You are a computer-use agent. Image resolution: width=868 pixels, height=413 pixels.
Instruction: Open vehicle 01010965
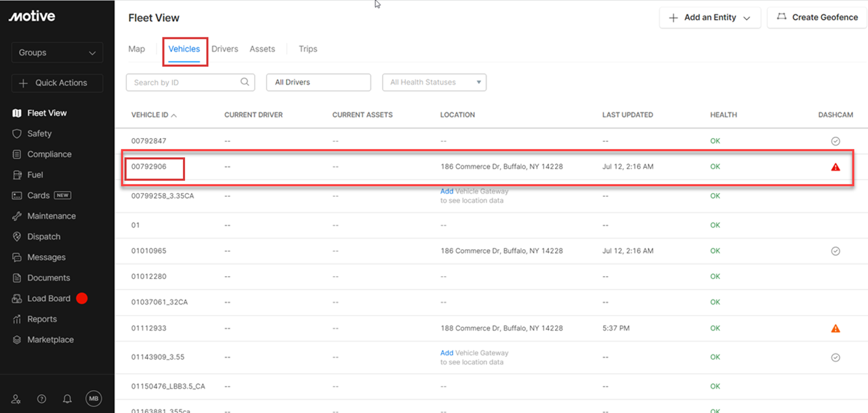click(x=148, y=251)
